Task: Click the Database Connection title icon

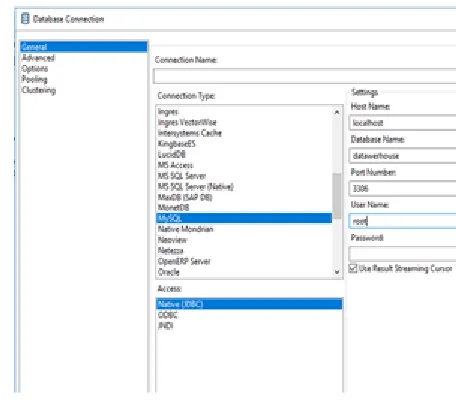Action: [x=25, y=19]
